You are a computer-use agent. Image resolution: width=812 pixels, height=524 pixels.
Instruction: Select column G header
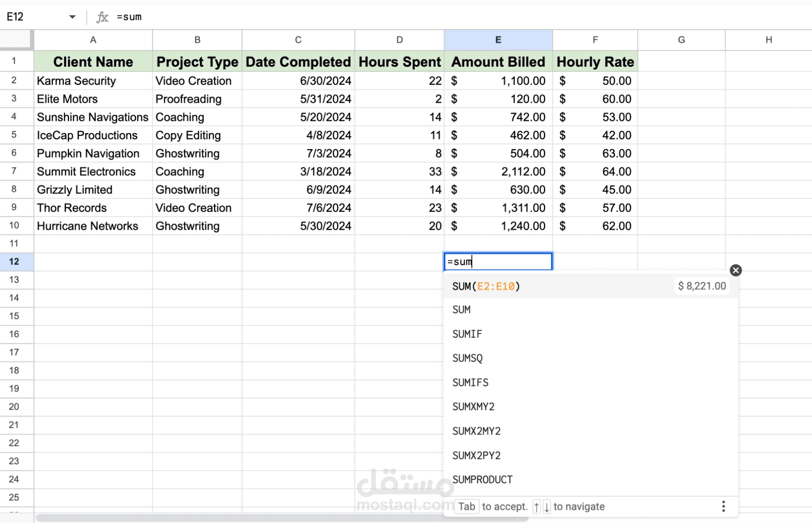click(681, 40)
